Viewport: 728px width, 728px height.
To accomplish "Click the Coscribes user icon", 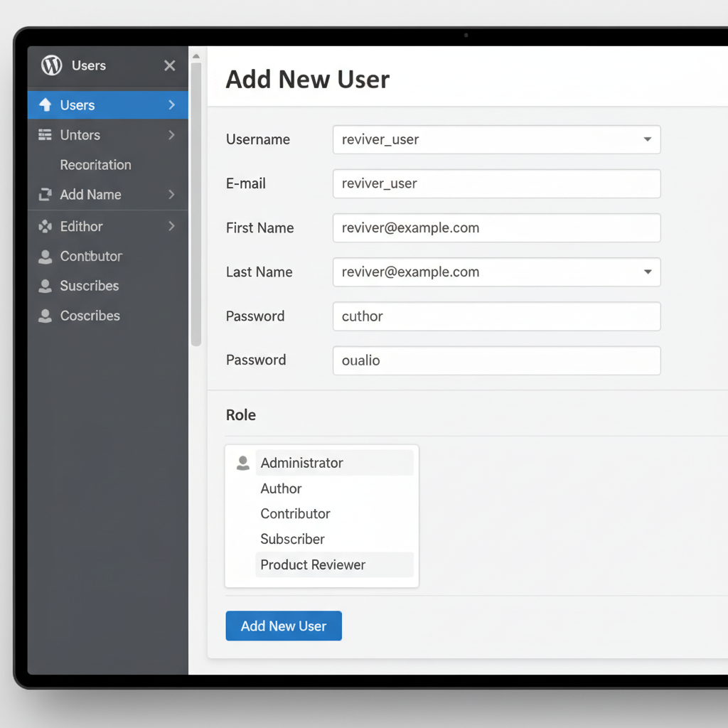I will click(x=45, y=316).
